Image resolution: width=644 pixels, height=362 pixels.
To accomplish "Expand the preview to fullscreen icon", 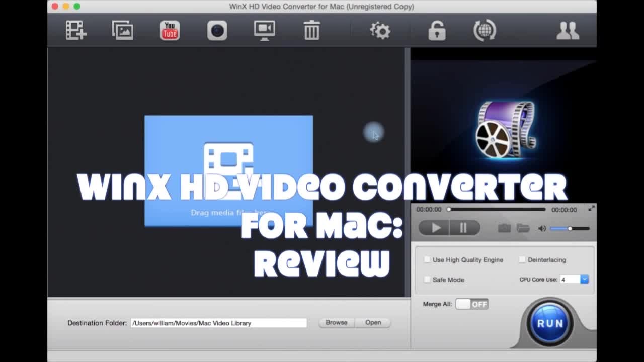I will point(591,209).
